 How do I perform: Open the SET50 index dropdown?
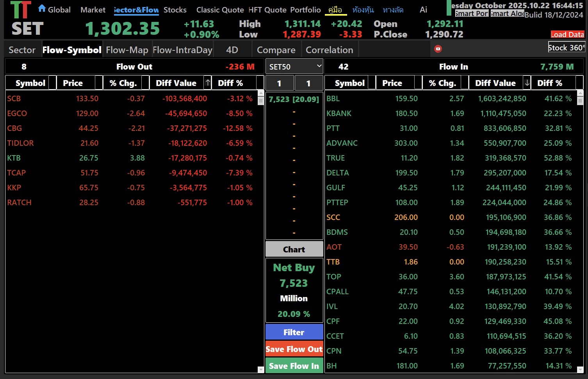point(294,66)
